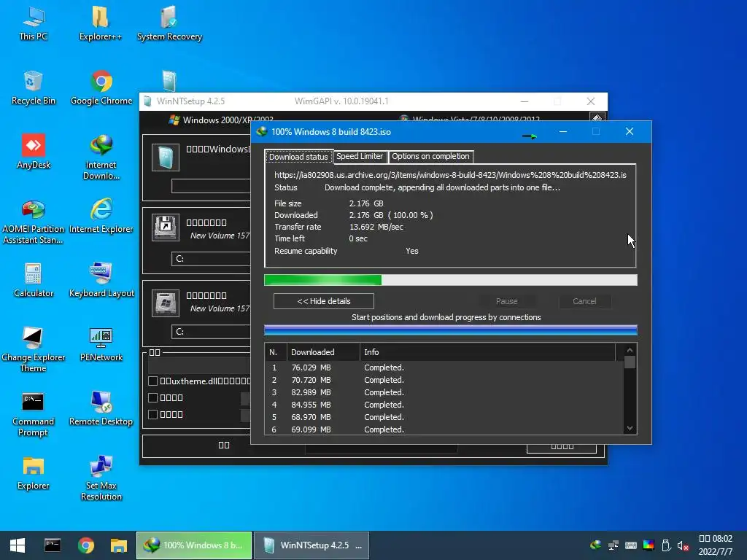This screenshot has width=747, height=560.
Task: Click installation drive C: field
Action: coord(211,332)
